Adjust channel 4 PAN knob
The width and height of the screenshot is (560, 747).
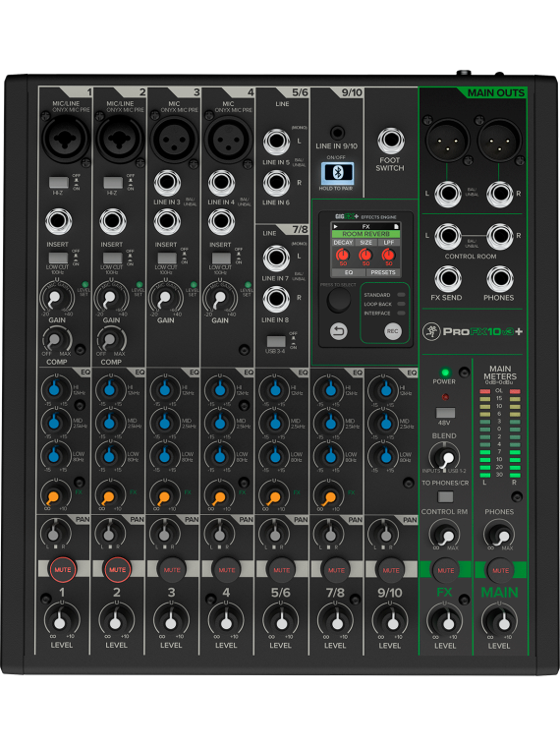click(219, 534)
